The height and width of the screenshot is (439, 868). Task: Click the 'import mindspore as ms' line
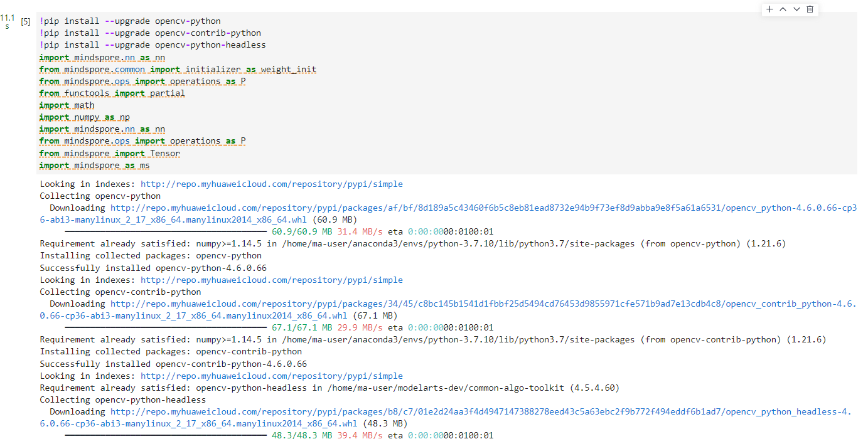tap(94, 166)
